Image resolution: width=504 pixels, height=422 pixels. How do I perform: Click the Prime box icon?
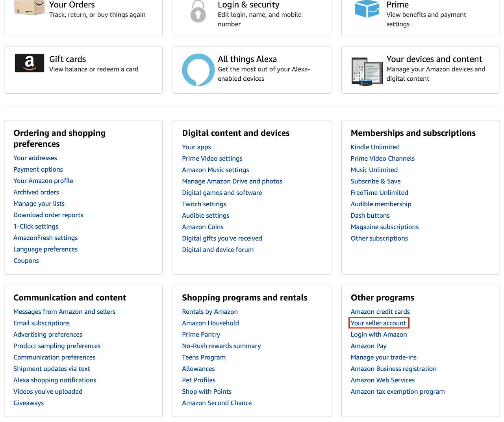point(367,9)
